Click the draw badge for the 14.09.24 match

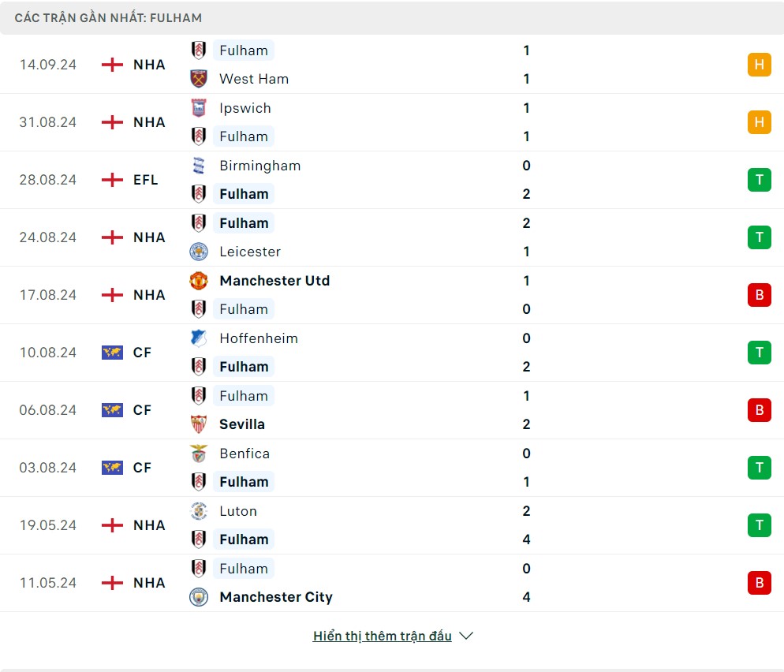click(759, 65)
